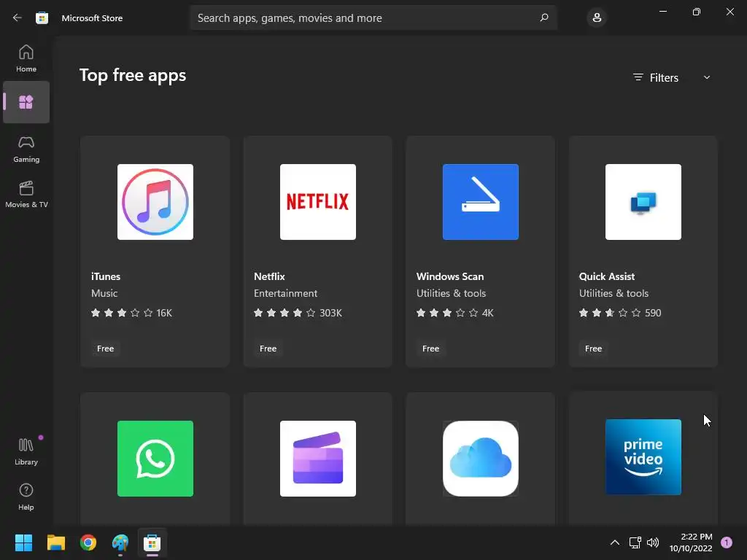Screen dimensions: 747x560
Task: Click the Free label on iTunes card
Action: pos(105,349)
